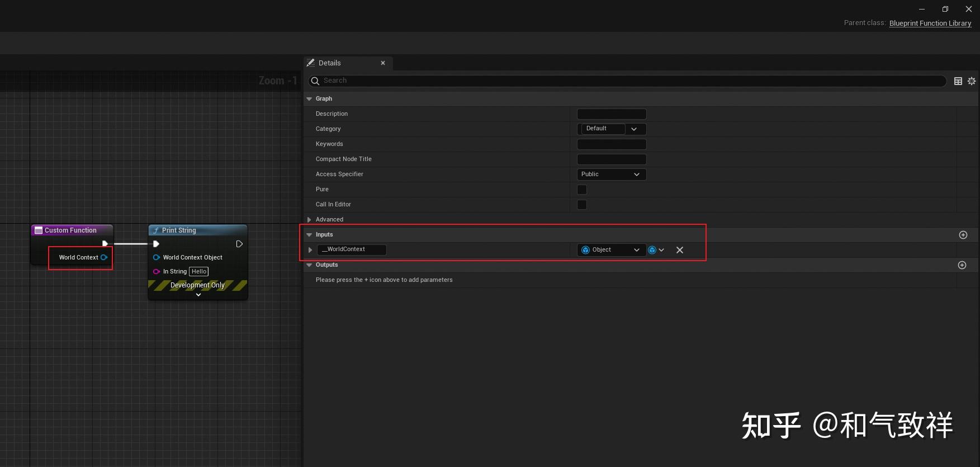Click the In String input pin

tap(157, 272)
